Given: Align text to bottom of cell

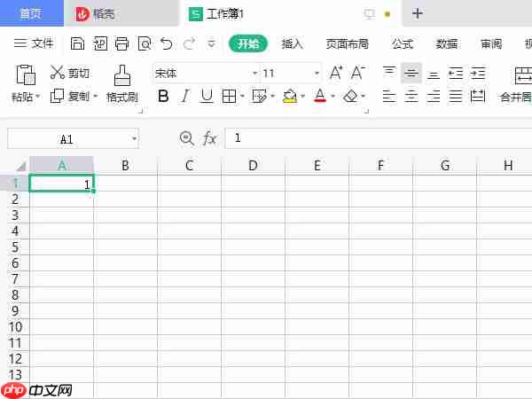Looking at the screenshot, I should click(x=434, y=74).
